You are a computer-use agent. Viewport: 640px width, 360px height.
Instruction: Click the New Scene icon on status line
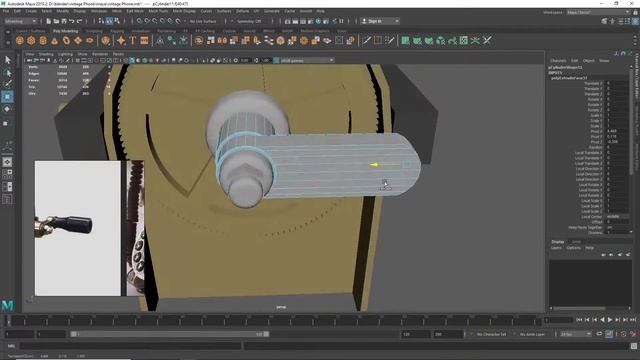[x=49, y=21]
